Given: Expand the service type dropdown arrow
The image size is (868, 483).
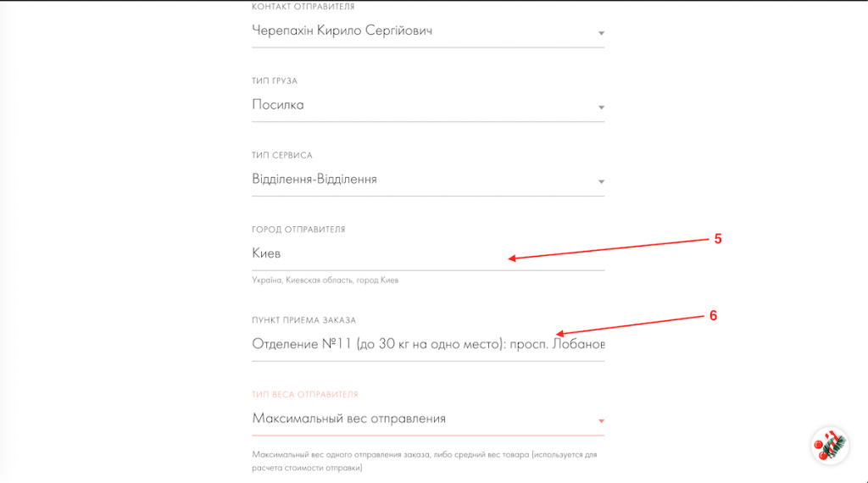Looking at the screenshot, I should [601, 182].
